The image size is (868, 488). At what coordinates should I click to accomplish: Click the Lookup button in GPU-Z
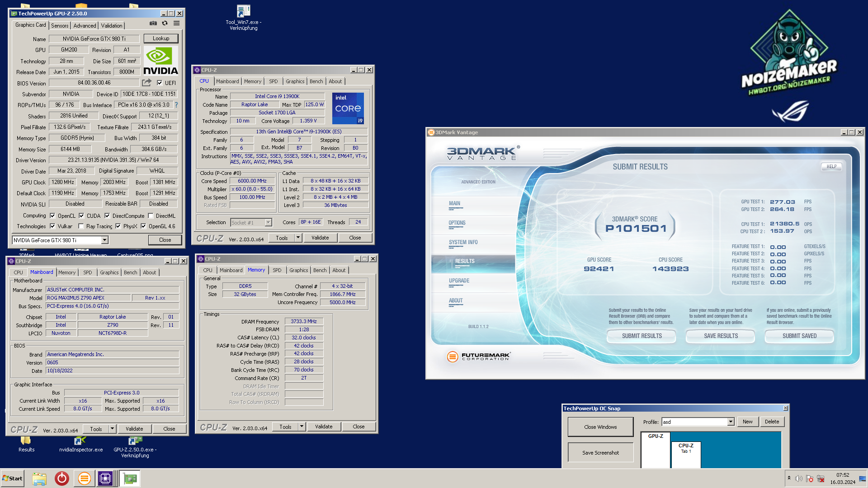coord(161,38)
